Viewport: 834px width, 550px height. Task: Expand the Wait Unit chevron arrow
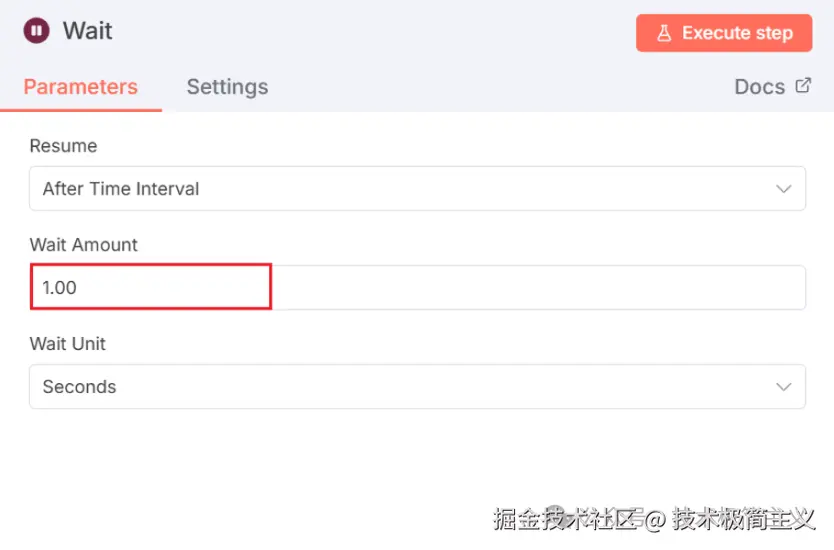point(784,387)
